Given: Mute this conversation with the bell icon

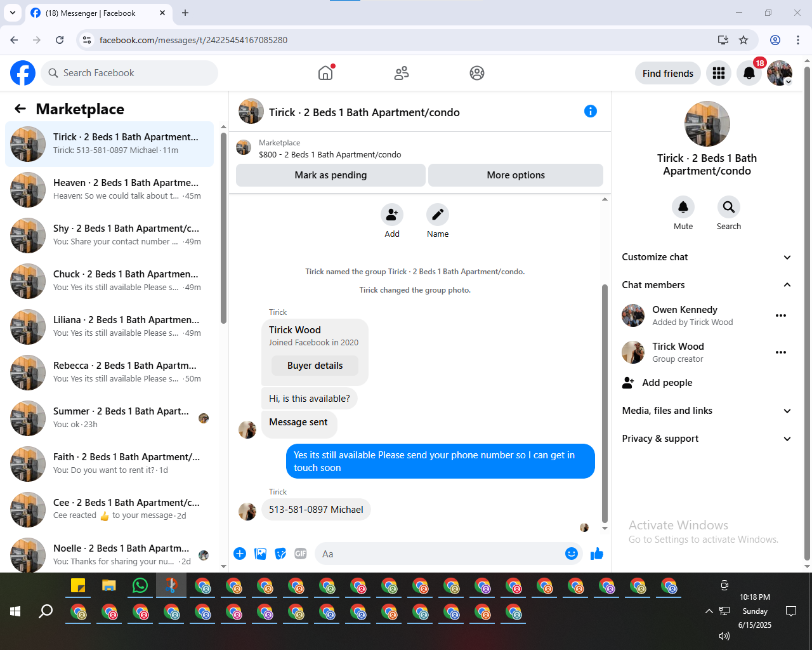Looking at the screenshot, I should point(683,207).
